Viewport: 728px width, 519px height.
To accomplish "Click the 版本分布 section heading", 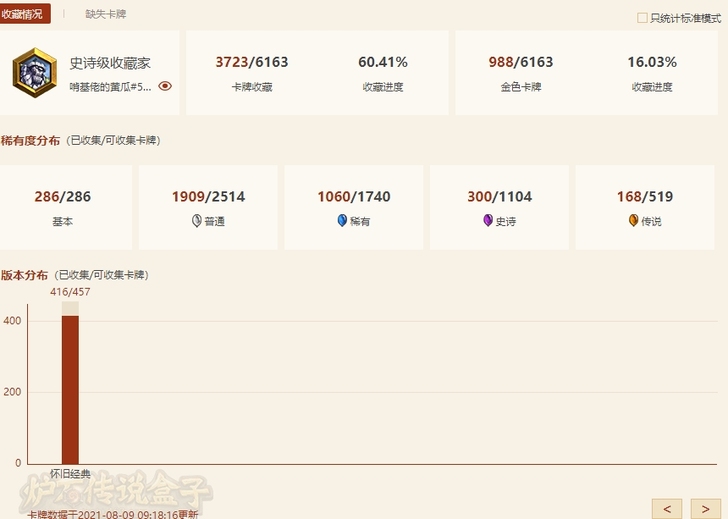I will pos(24,275).
